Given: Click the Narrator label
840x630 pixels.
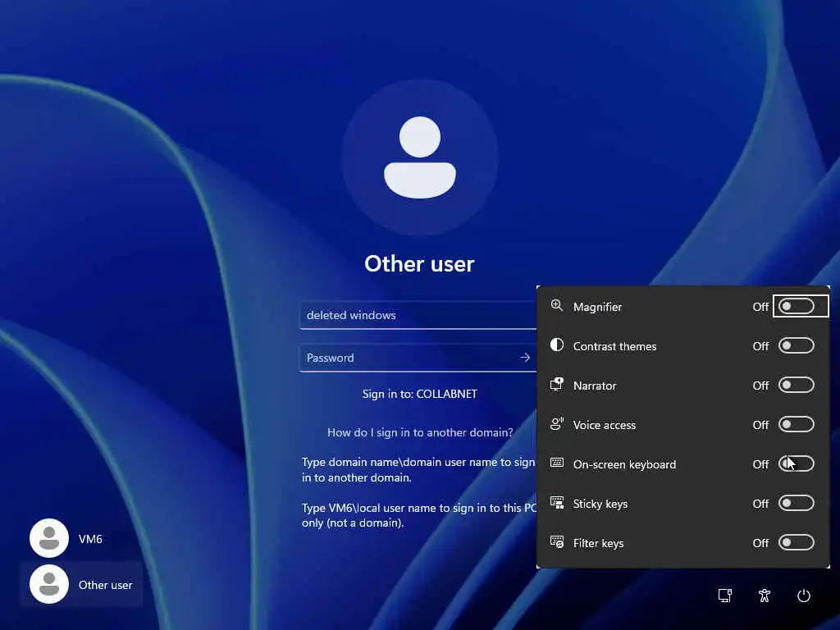Looking at the screenshot, I should pos(595,386).
